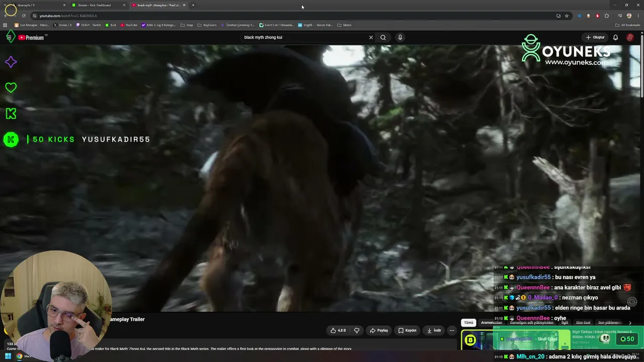
Task: Click the page vertical scrollbar
Action: [x=642, y=65]
